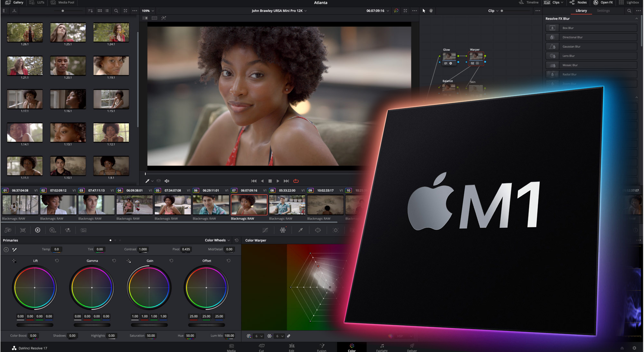
Task: Click the play forward button
Action: click(x=278, y=181)
